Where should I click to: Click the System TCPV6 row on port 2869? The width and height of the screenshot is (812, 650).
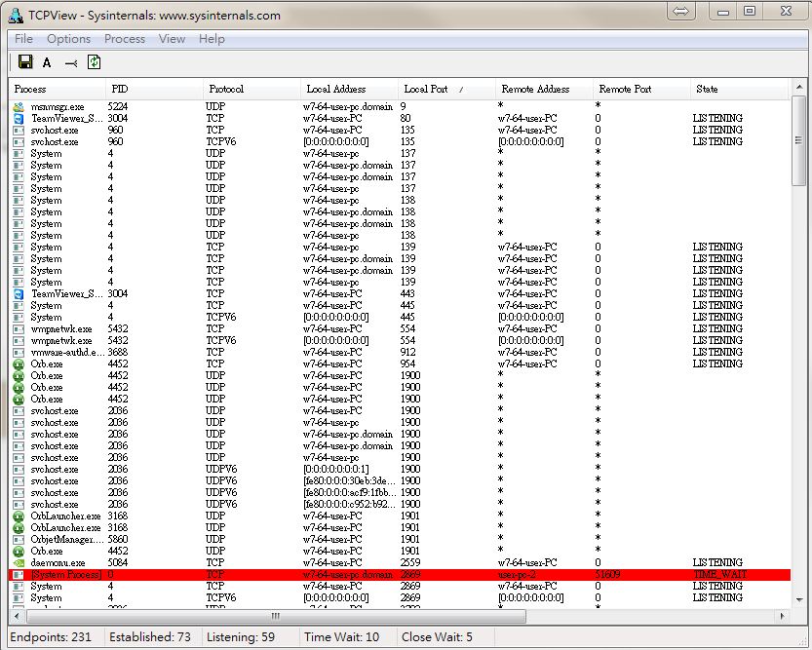click(400, 598)
